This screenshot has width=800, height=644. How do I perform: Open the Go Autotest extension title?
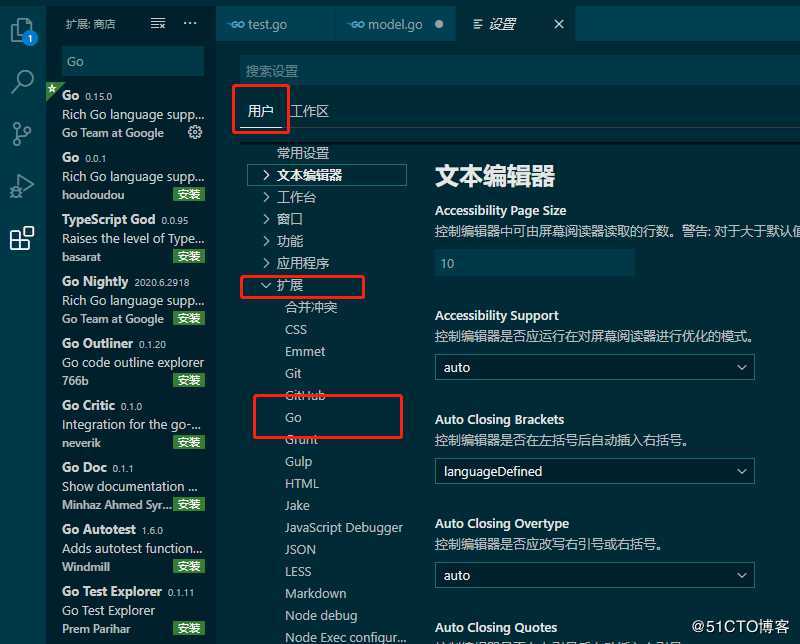(x=98, y=530)
